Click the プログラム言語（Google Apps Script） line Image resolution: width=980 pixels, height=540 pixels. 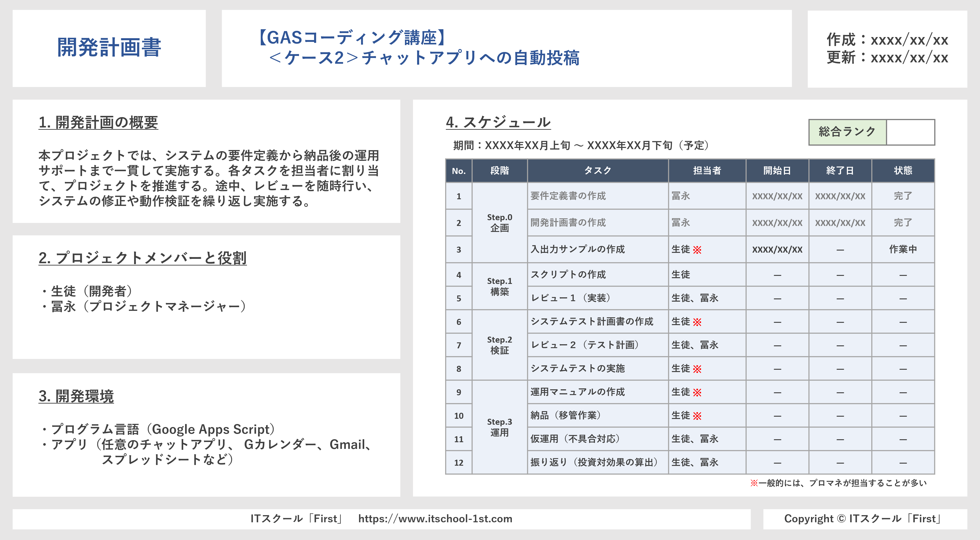pos(159,429)
